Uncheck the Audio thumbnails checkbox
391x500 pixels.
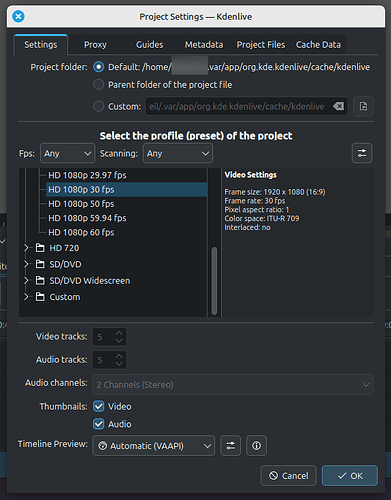[x=99, y=424]
